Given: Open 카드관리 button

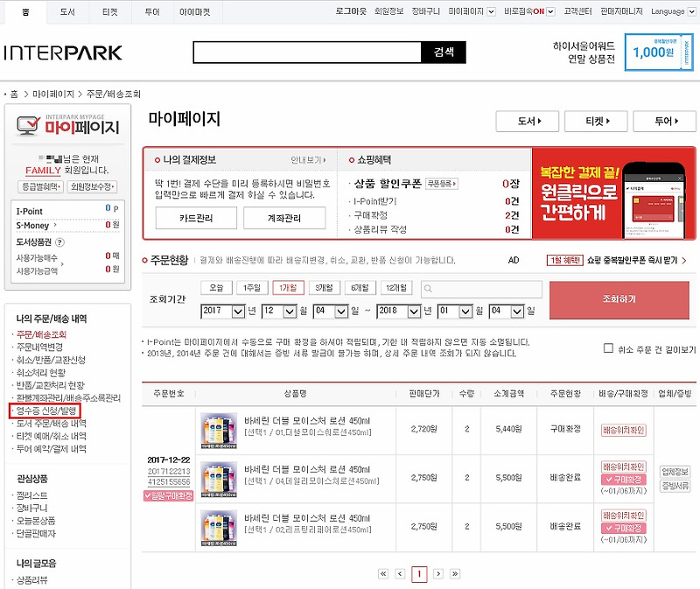Looking at the screenshot, I should 196,218.
